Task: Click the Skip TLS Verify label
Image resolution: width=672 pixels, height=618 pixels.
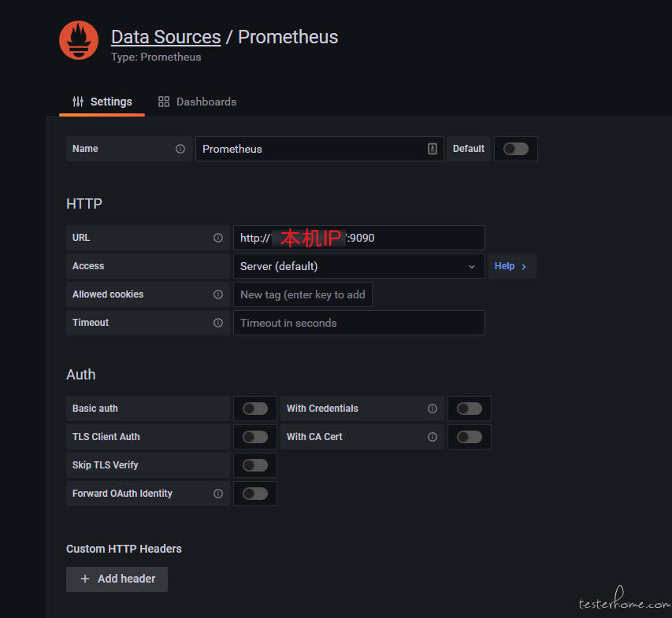Action: tap(105, 465)
